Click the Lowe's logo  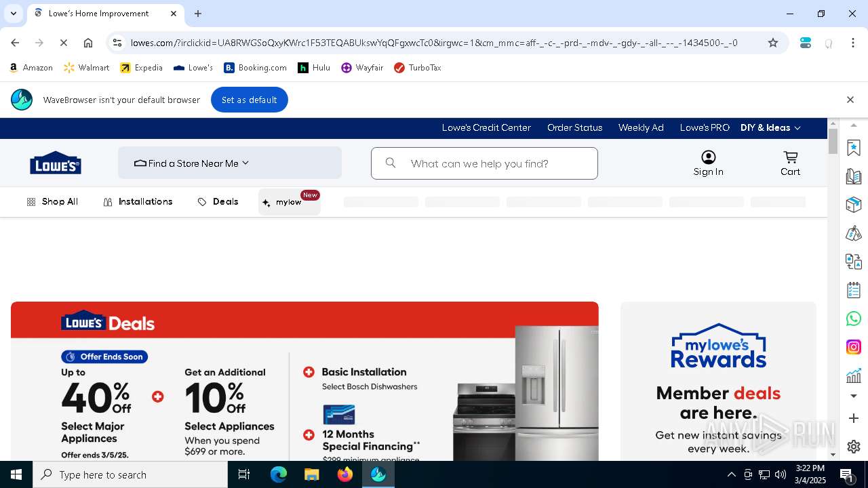click(x=56, y=163)
